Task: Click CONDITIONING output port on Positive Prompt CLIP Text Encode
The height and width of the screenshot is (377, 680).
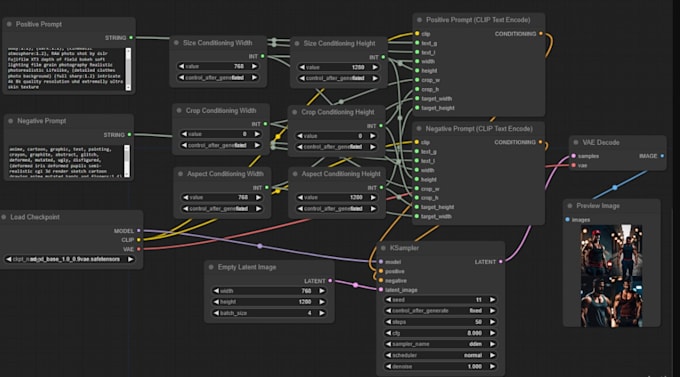Action: tap(541, 33)
